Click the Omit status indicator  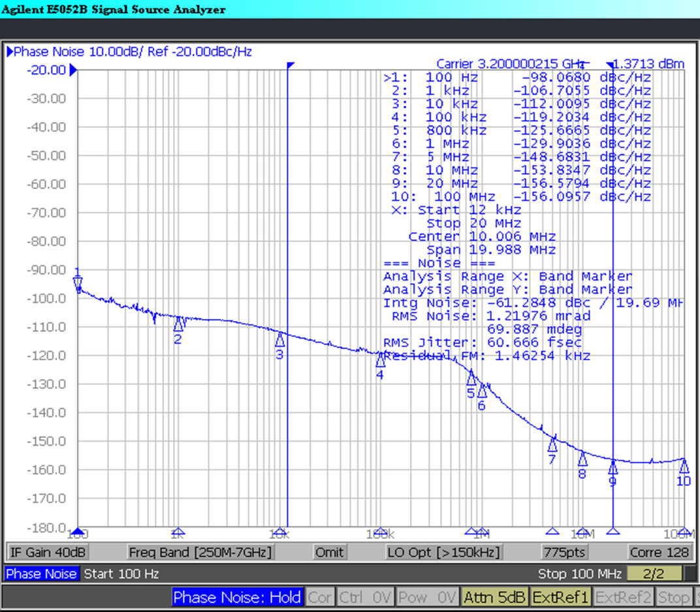click(x=329, y=552)
